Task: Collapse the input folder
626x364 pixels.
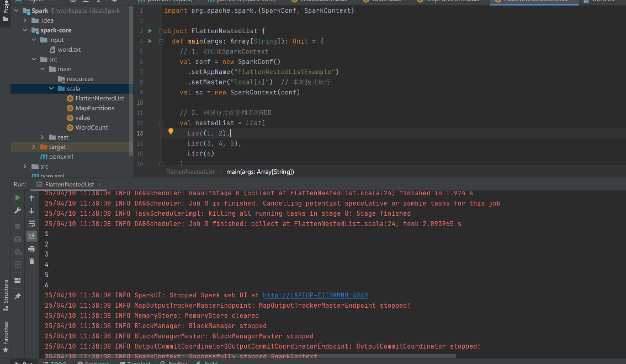Action: pyautogui.click(x=34, y=40)
